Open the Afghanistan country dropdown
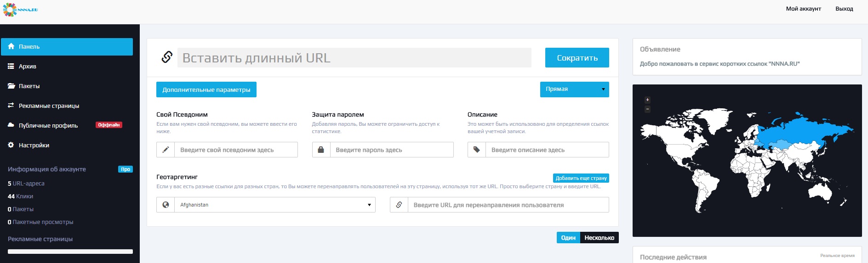Image resolution: width=868 pixels, height=263 pixels. [274, 205]
